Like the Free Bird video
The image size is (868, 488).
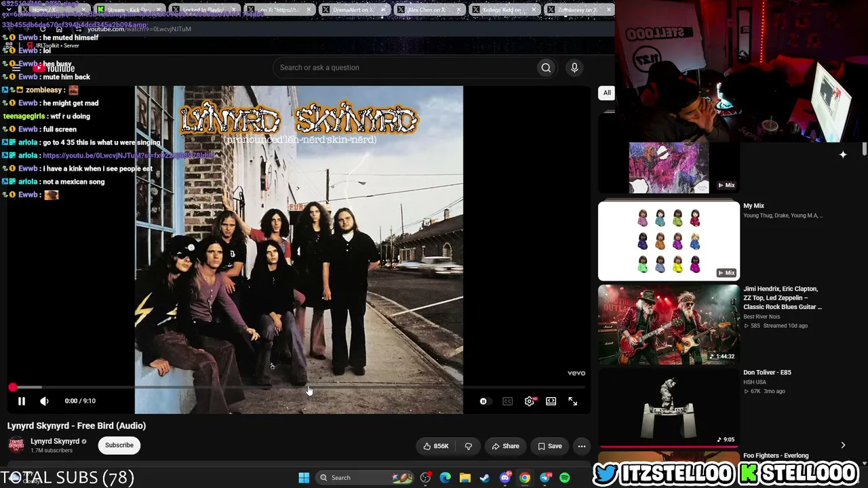tap(436, 446)
